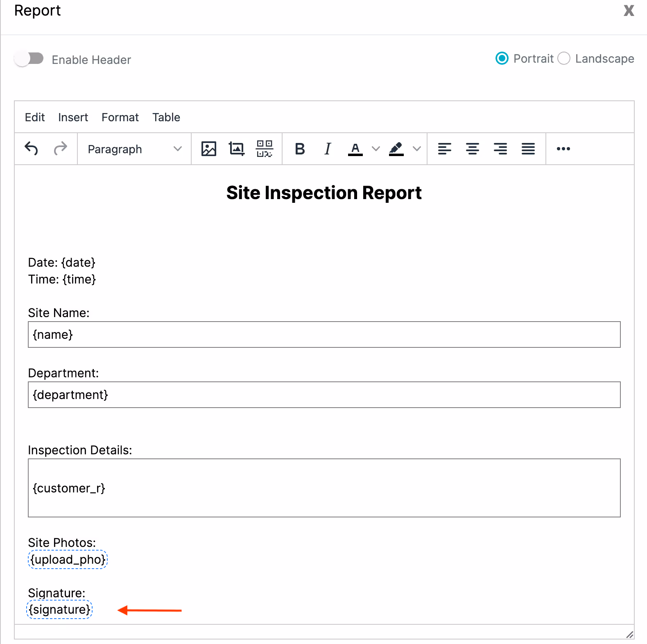Align text right
The image size is (647, 644).
[500, 149]
